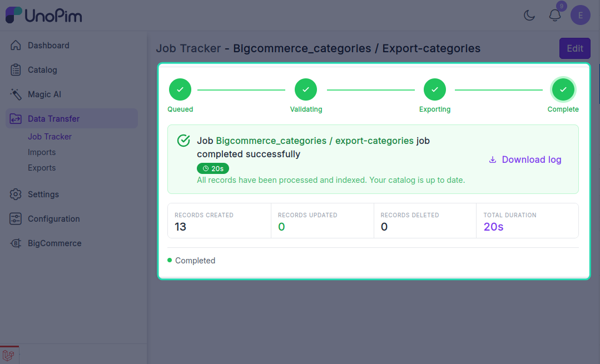Click the UnoPim logo
Image resolution: width=600 pixels, height=364 pixels.
(43, 16)
